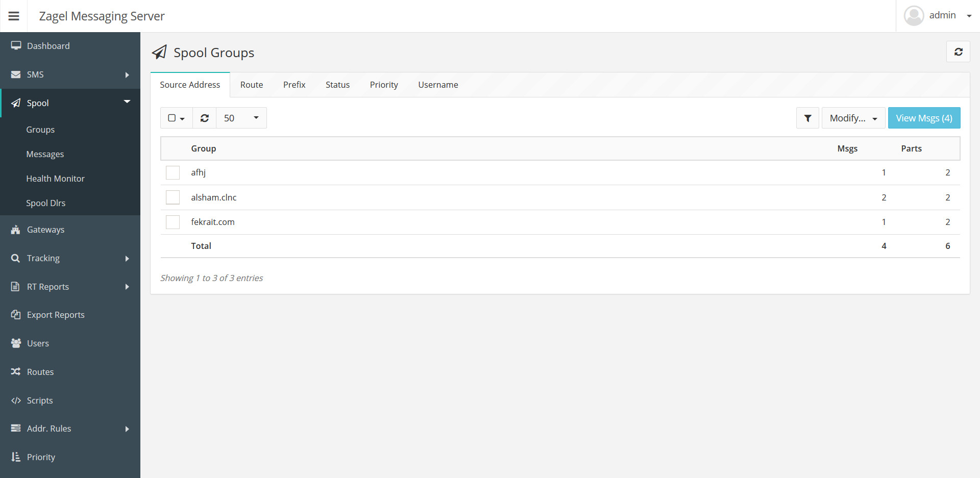
Task: Click the afhj group name
Action: tap(198, 172)
